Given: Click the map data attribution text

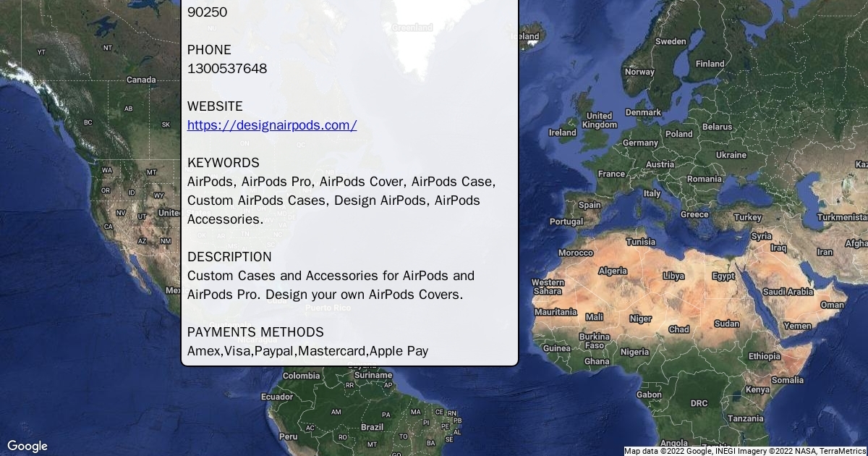Looking at the screenshot, I should click(x=745, y=451).
